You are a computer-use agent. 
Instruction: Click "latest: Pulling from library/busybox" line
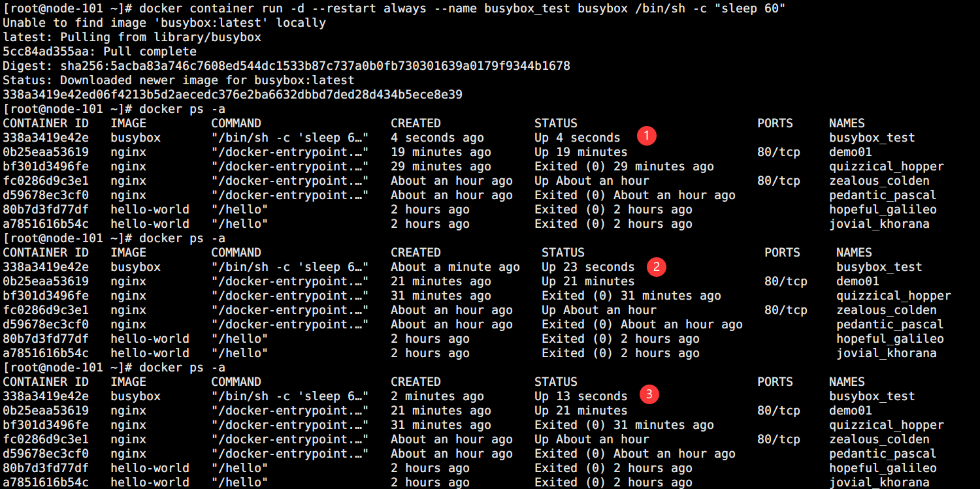click(x=131, y=37)
